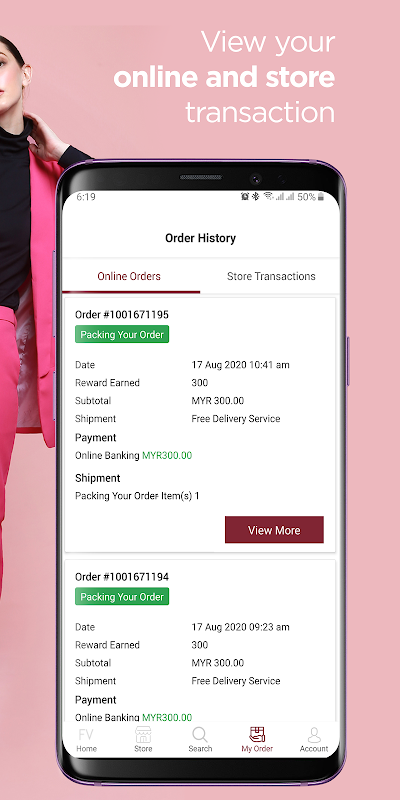This screenshot has width=400, height=800.
Task: Switch to the Online Orders tab
Action: pyautogui.click(x=129, y=276)
